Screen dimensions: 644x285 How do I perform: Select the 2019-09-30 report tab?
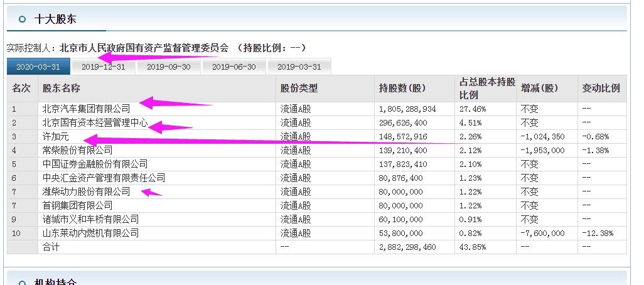pyautogui.click(x=169, y=67)
